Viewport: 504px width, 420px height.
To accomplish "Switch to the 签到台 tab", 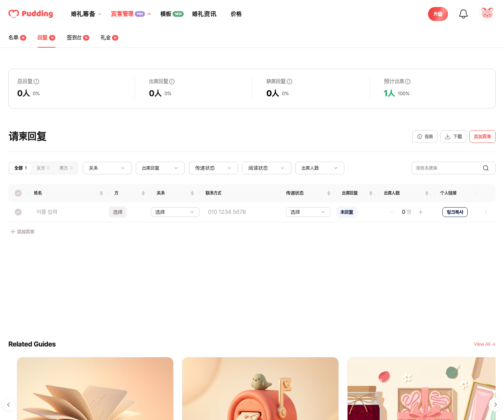I will (78, 37).
